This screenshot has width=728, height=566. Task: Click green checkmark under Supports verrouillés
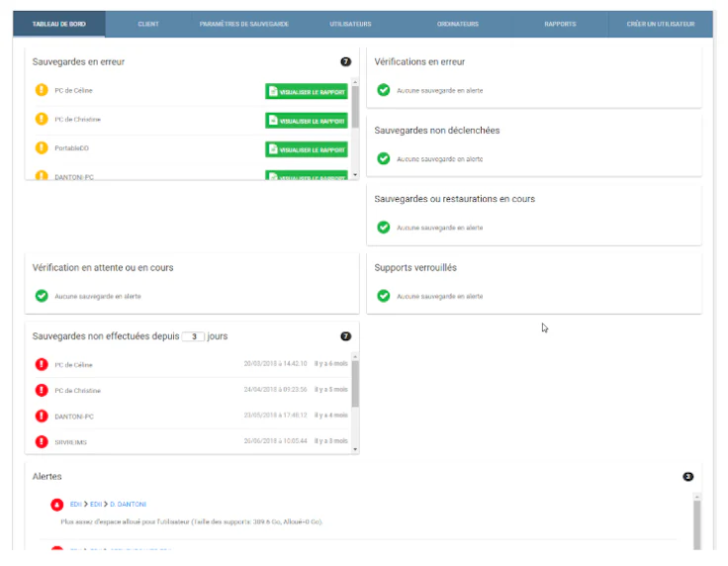click(x=384, y=296)
